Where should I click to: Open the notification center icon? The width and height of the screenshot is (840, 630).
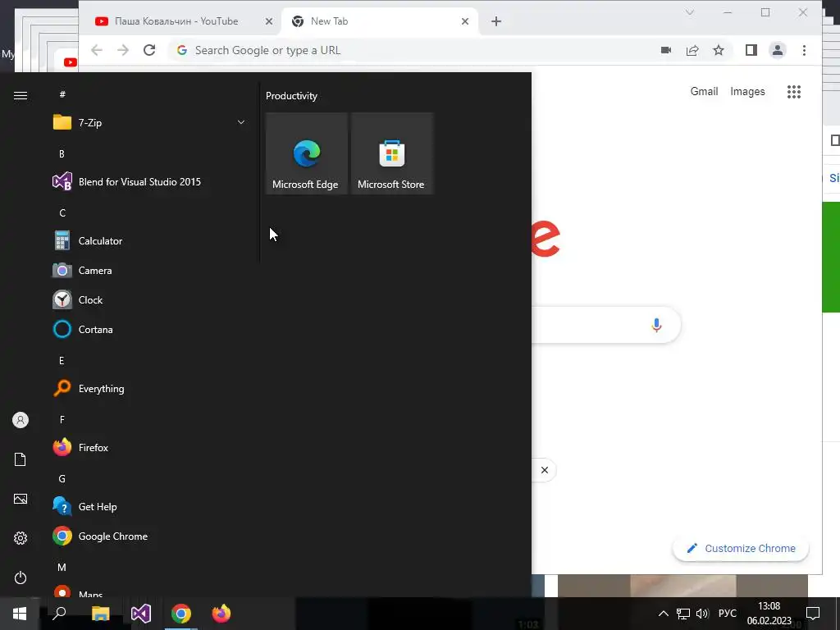tap(813, 614)
